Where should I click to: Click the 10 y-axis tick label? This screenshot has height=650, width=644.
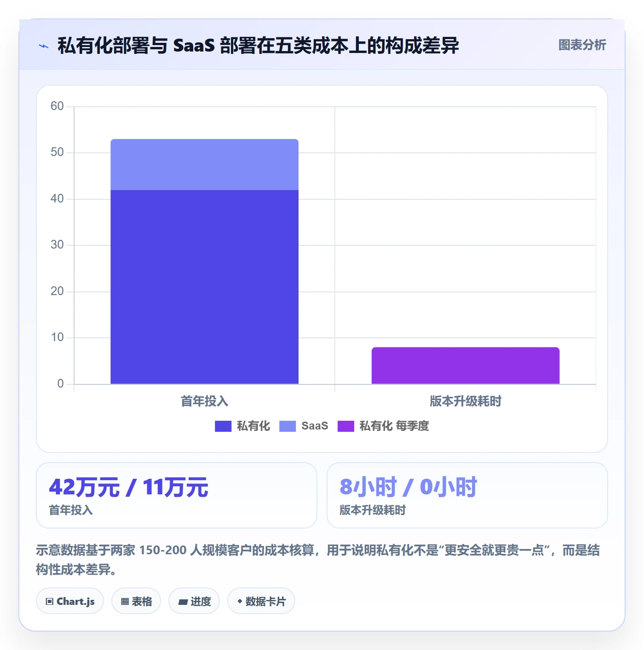(57, 337)
